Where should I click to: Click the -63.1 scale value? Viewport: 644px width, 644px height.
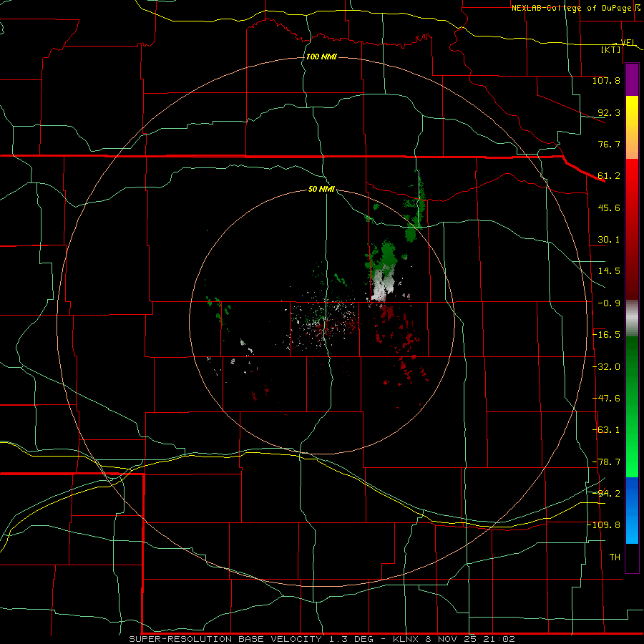606,430
